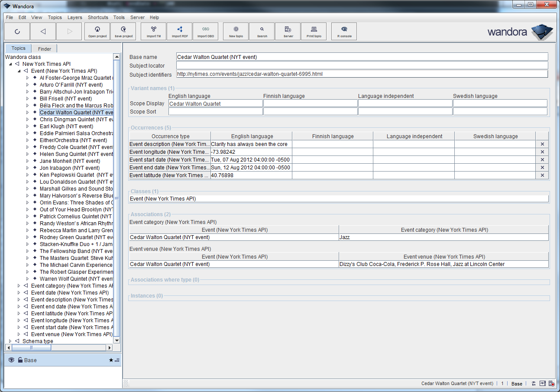Open the Search tool in toolbar
560x392 pixels.
pyautogui.click(x=262, y=31)
